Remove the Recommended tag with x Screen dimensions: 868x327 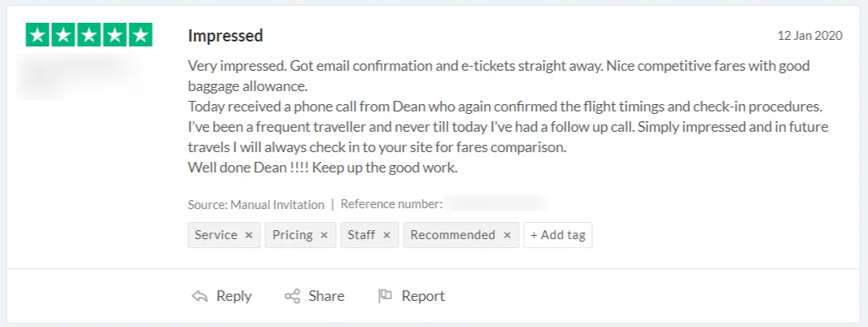tap(507, 235)
